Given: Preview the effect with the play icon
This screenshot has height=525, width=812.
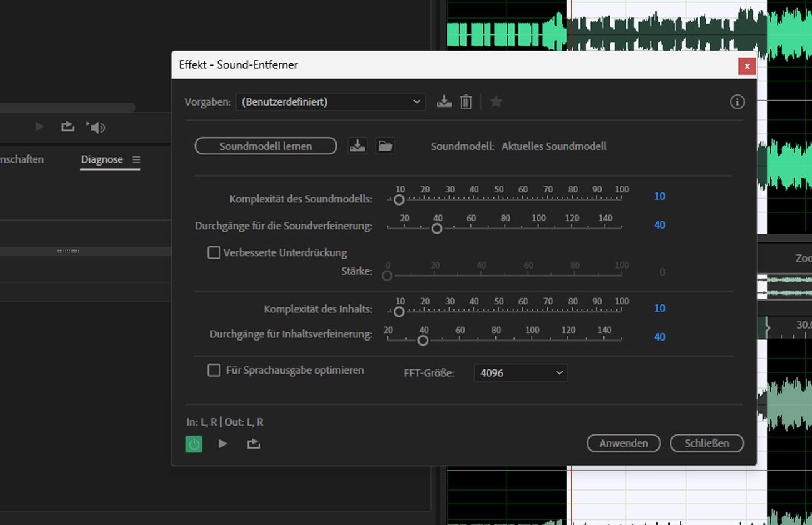Looking at the screenshot, I should (223, 443).
